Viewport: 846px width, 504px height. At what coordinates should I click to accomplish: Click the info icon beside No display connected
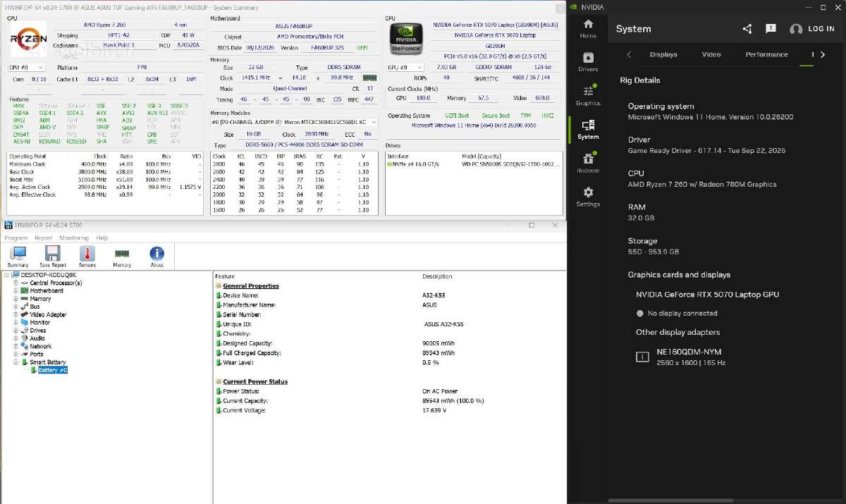(640, 313)
